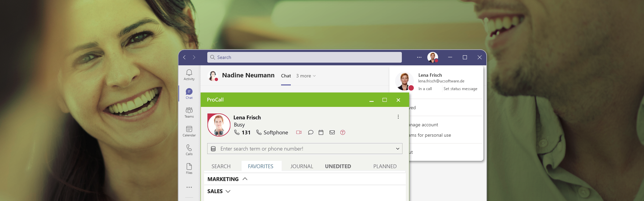Click Nadine Neumann's avatar in chat header

coord(213,76)
